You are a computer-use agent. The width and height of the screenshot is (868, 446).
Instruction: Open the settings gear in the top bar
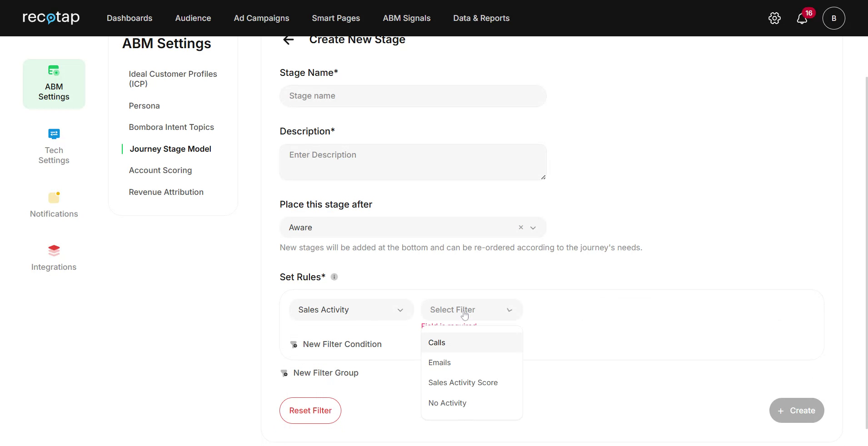(x=774, y=18)
